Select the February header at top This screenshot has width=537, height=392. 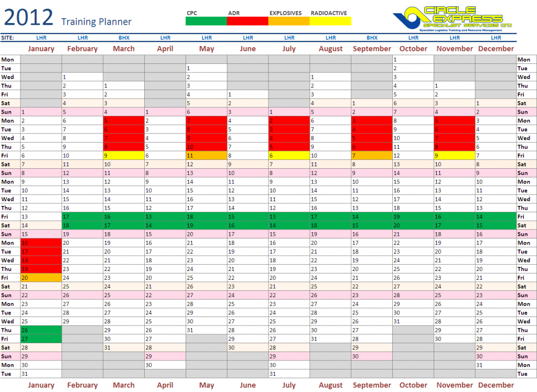[x=82, y=49]
